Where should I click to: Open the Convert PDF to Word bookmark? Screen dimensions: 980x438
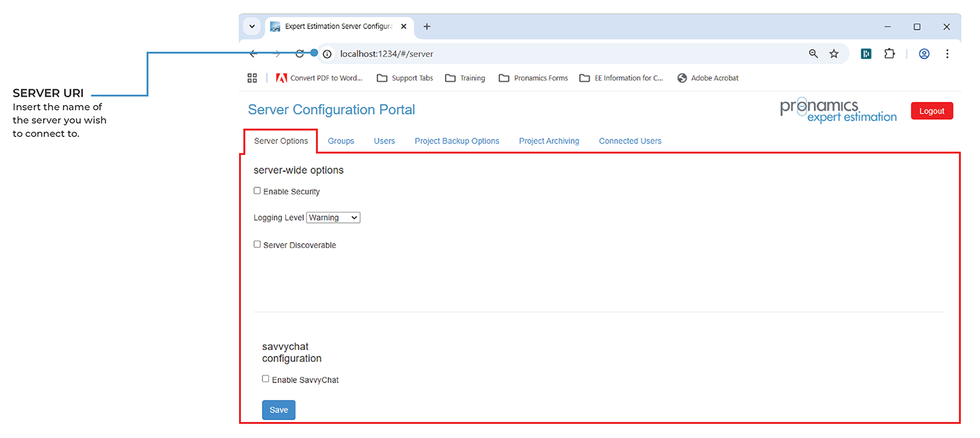click(319, 78)
